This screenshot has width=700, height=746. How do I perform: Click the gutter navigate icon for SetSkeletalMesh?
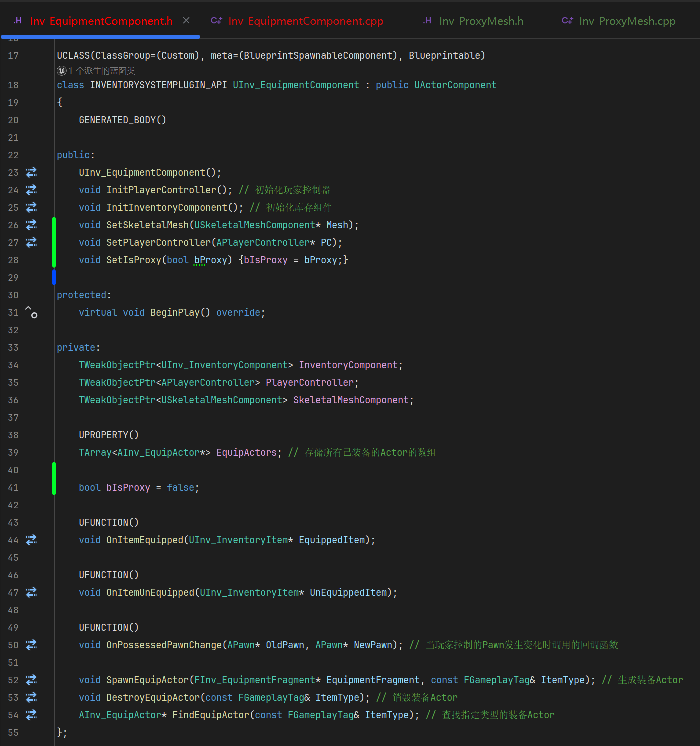point(31,225)
